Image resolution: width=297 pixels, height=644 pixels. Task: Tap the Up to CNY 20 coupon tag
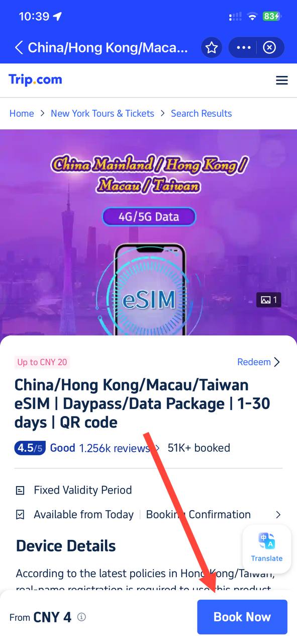[42, 362]
